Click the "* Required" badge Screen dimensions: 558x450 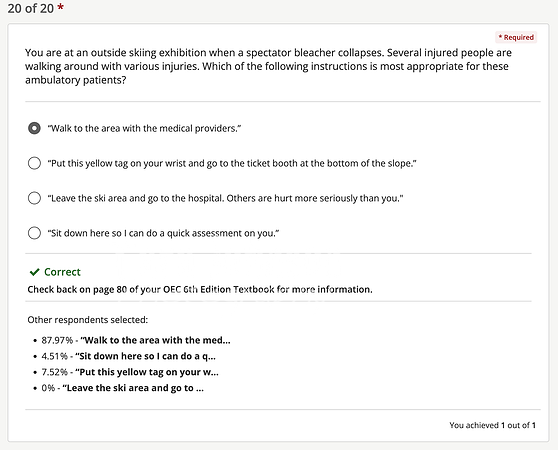pos(516,37)
